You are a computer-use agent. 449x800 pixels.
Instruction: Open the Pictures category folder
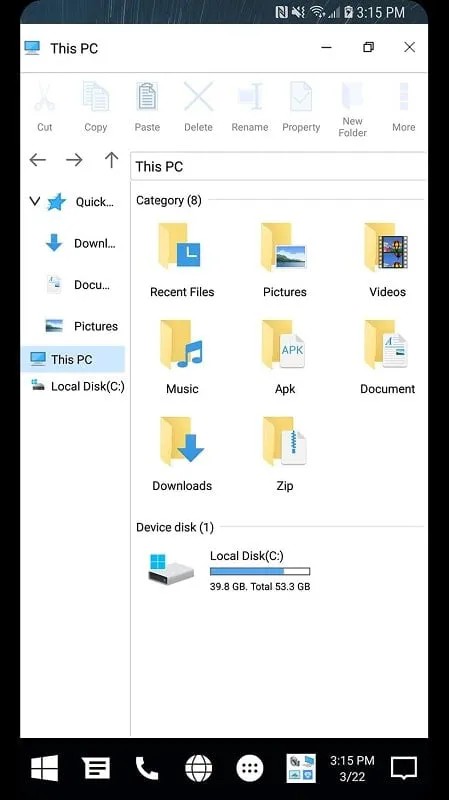tap(284, 260)
